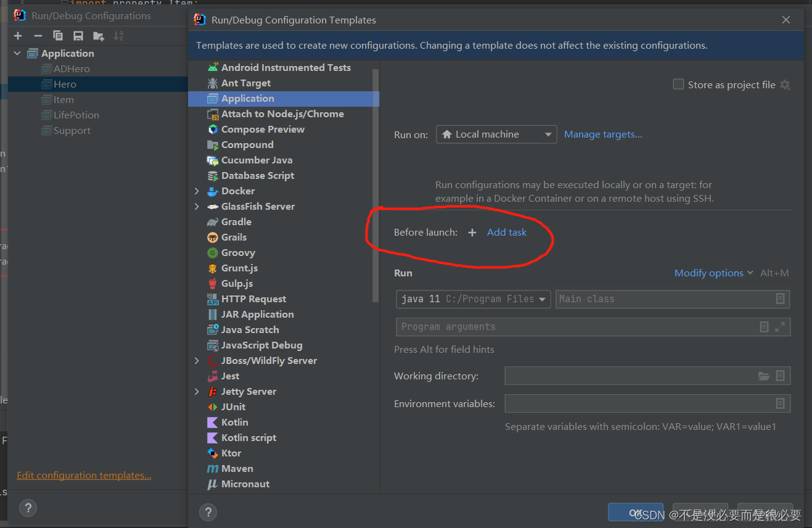Browse for working directory with folder icon
Image resolution: width=812 pixels, height=528 pixels.
764,376
